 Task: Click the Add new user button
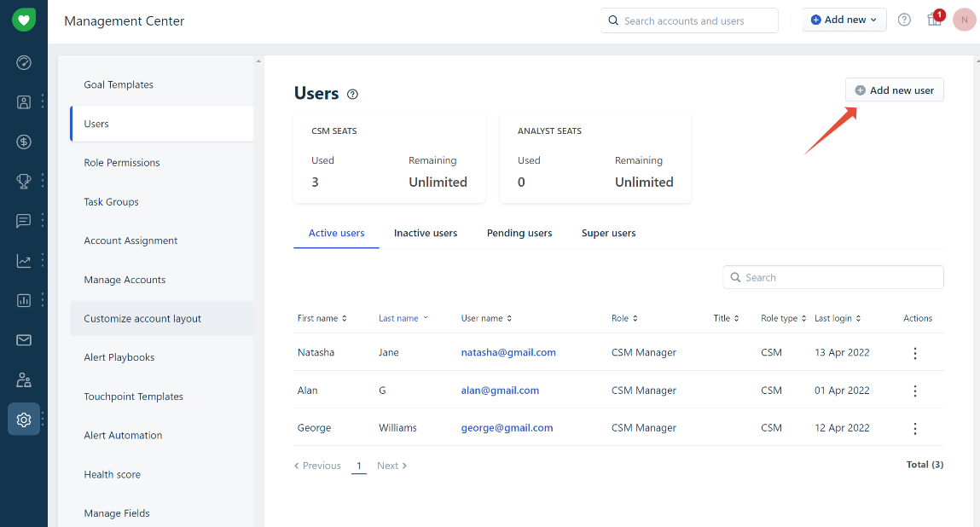[894, 90]
